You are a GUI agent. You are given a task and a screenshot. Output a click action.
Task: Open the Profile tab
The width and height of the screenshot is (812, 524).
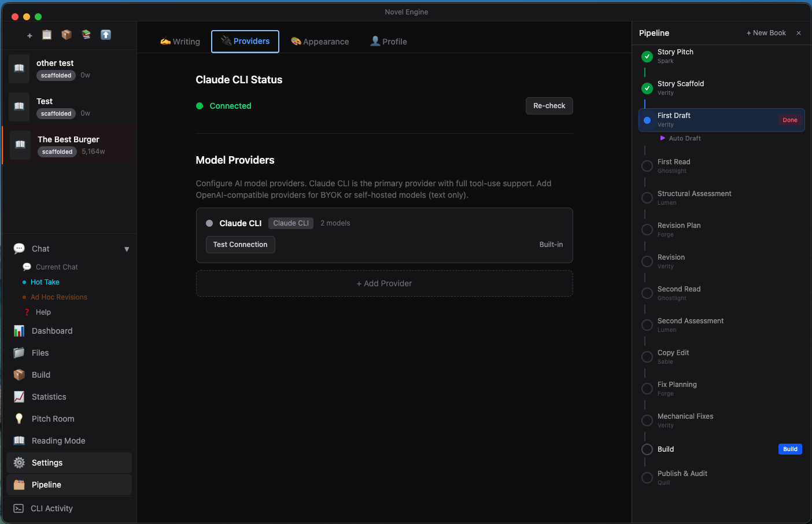pos(389,42)
